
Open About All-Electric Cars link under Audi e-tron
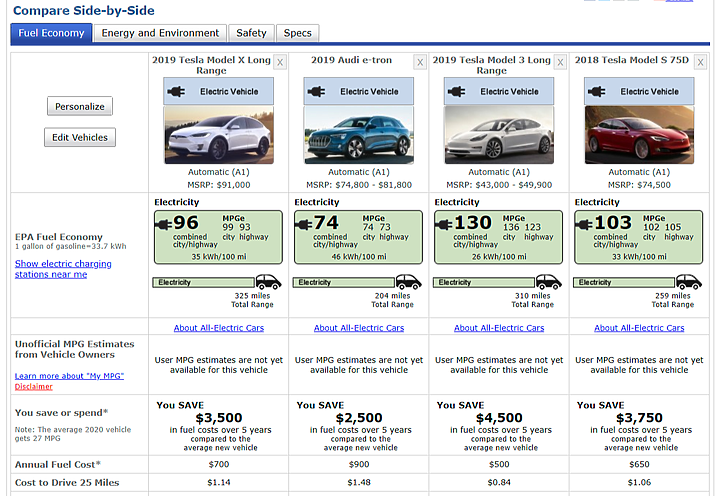point(359,328)
